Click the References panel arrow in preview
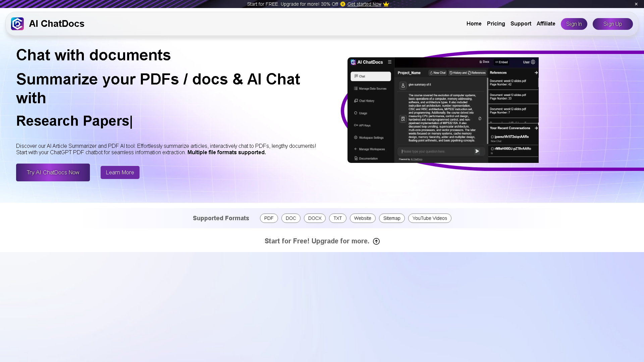The image size is (644, 362). pos(536,73)
